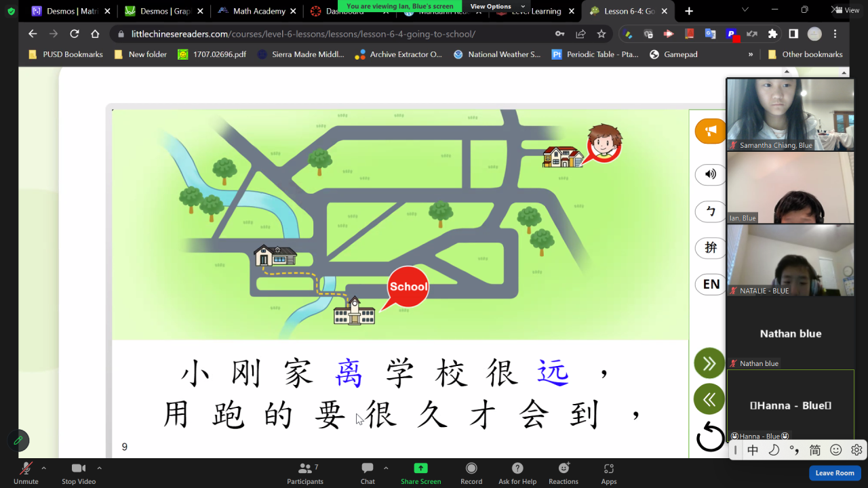Image resolution: width=868 pixels, height=488 pixels.
Task: Open Chrome three-dot menu
Action: pyautogui.click(x=835, y=34)
